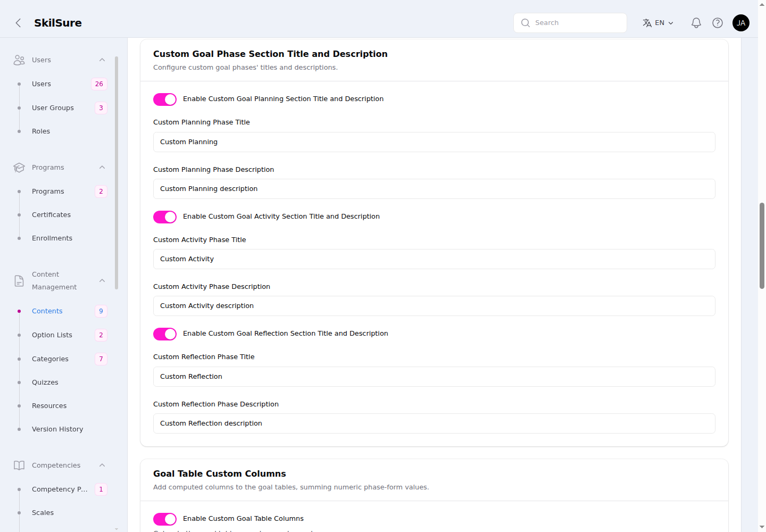
Task: Click the back arrow icon
Action: [18, 23]
